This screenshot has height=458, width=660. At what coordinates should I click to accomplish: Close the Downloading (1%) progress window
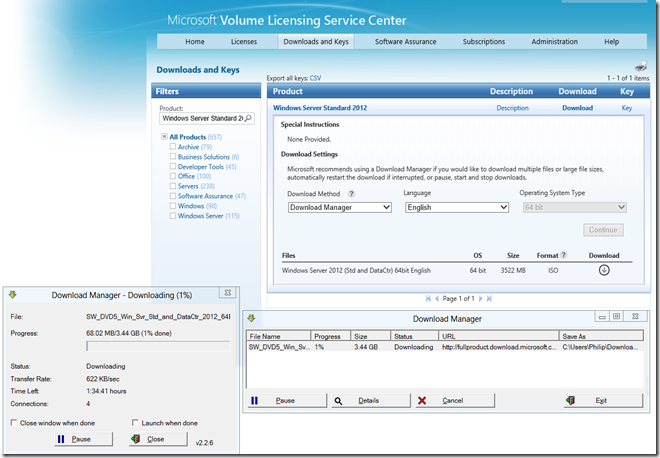click(x=228, y=293)
